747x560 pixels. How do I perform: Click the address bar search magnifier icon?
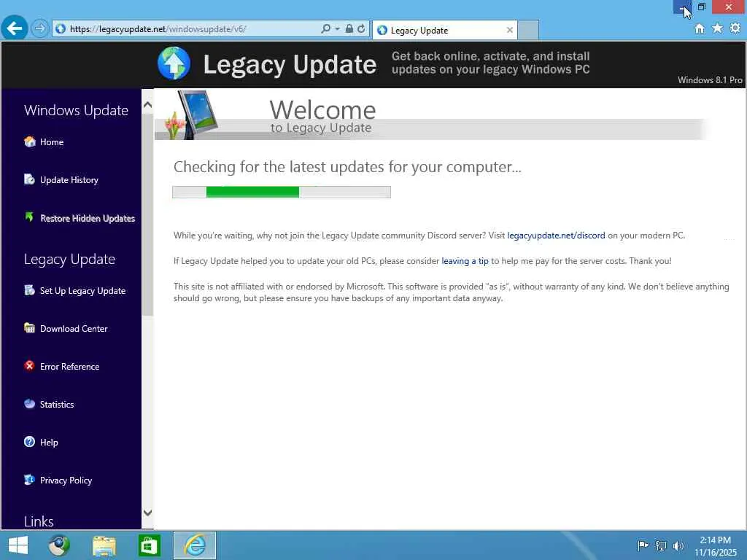(325, 28)
